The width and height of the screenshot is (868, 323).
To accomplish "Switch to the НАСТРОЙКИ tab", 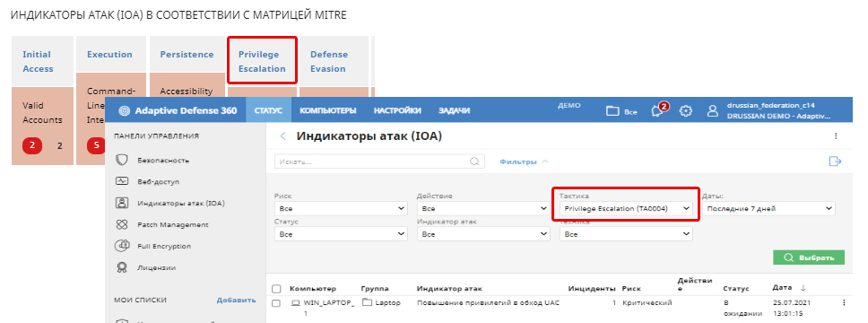I will [x=397, y=110].
